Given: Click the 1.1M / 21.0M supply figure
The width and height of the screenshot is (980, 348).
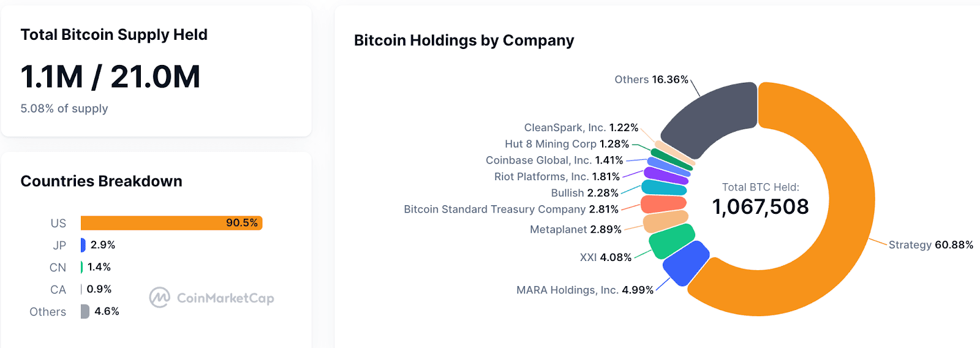Looking at the screenshot, I should [110, 77].
